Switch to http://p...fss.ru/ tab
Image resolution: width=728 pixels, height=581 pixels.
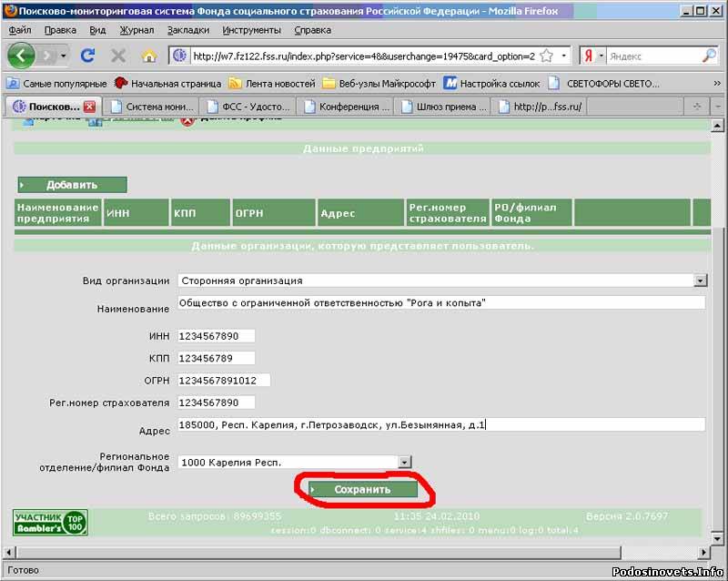tap(540, 107)
